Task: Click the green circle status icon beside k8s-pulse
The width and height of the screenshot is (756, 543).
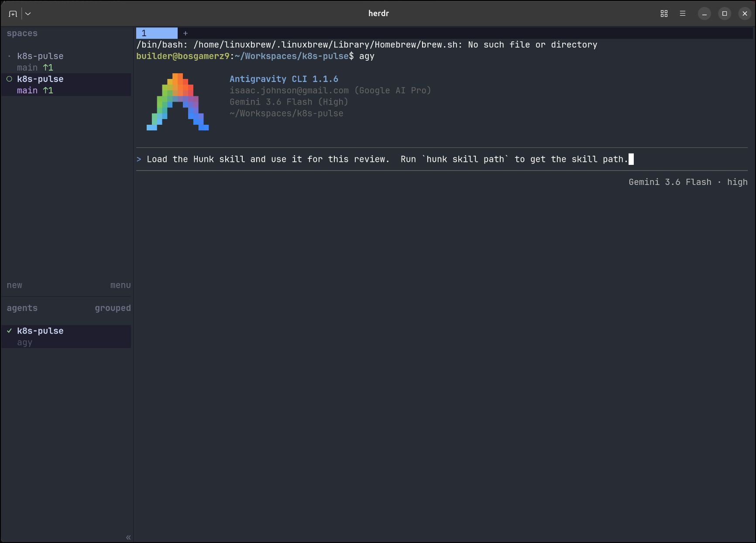Action: (x=9, y=79)
